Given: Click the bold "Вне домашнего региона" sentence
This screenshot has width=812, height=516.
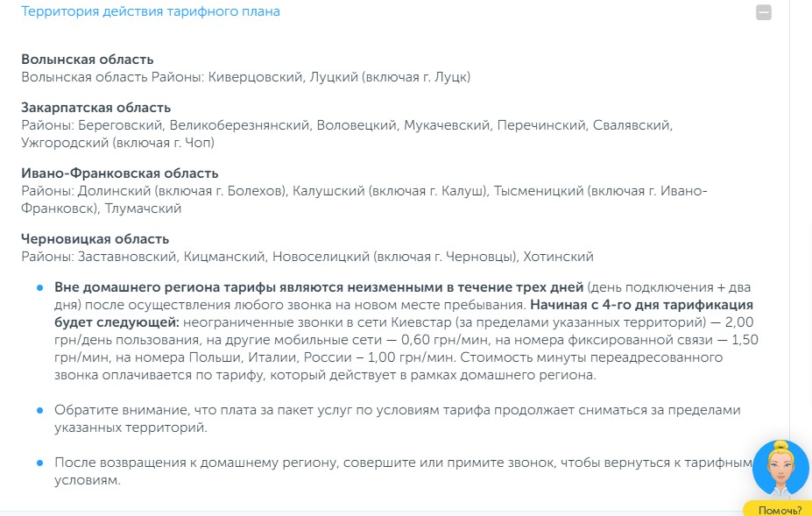Looking at the screenshot, I should pos(319,287).
